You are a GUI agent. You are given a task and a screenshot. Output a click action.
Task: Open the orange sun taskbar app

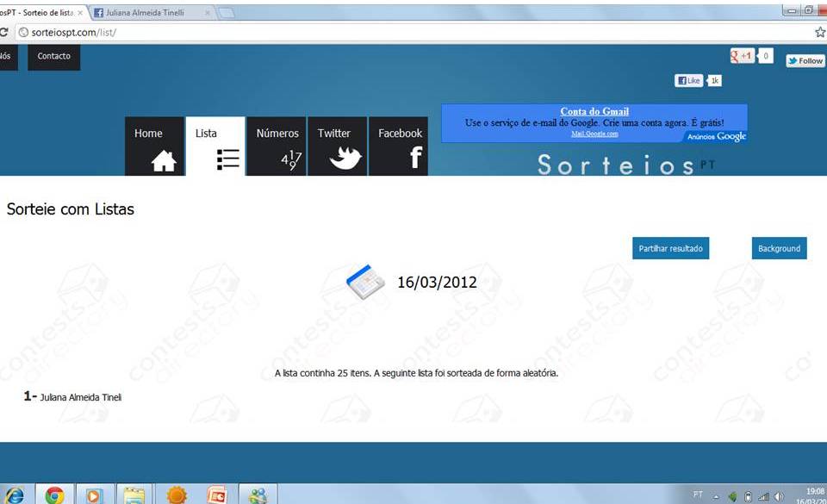176,495
